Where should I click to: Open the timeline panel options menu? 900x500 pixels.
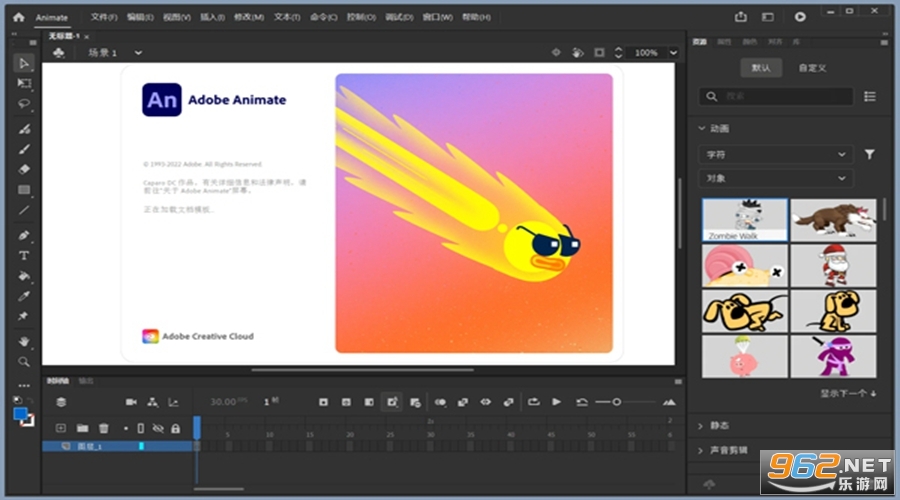[x=678, y=382]
